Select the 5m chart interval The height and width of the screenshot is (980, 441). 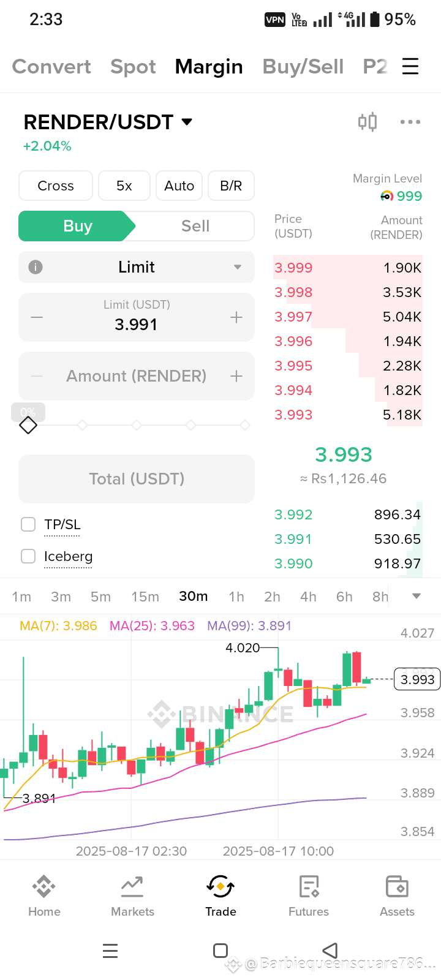click(x=100, y=597)
